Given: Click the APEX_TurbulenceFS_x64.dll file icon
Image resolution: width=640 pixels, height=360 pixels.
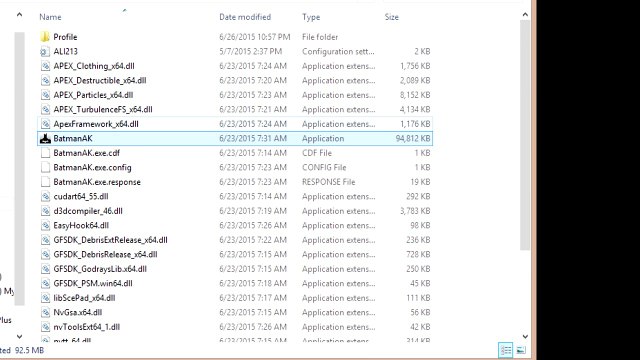Looking at the screenshot, I should (45, 109).
